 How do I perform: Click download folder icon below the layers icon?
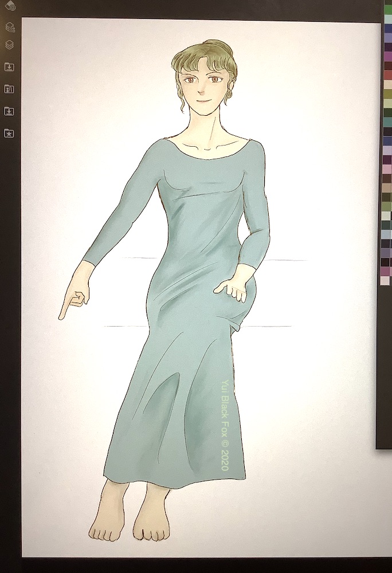pos(9,67)
